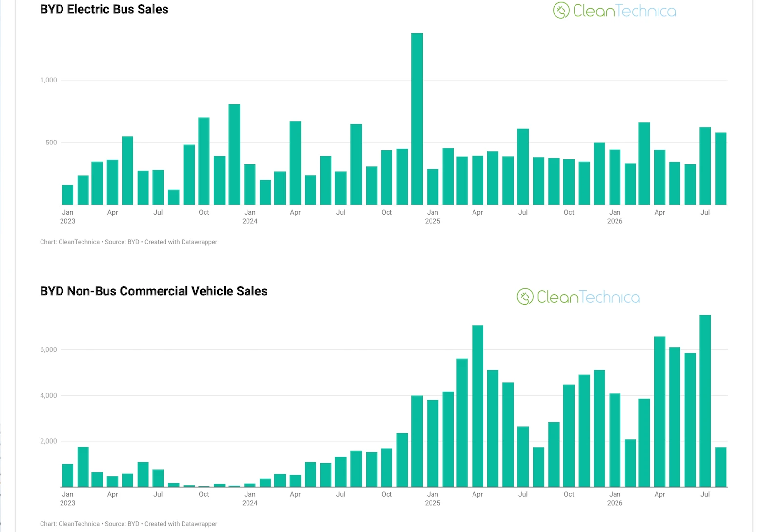Viewport: 781px width, 532px height.
Task: Click the 500 y-axis label in the bus chart
Action: [51, 143]
